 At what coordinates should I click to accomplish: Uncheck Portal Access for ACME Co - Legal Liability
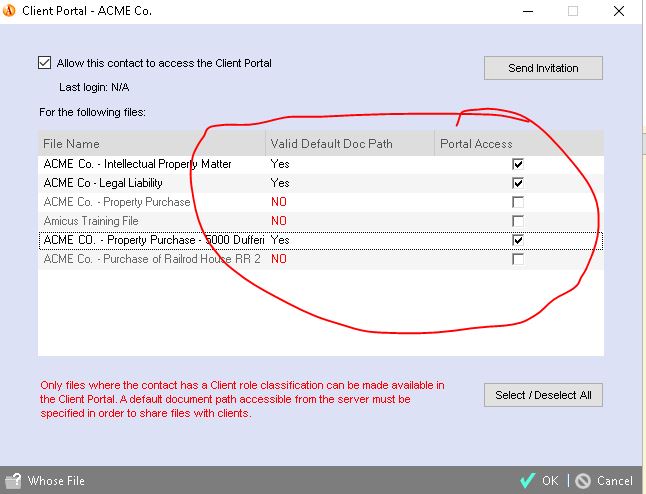(518, 183)
